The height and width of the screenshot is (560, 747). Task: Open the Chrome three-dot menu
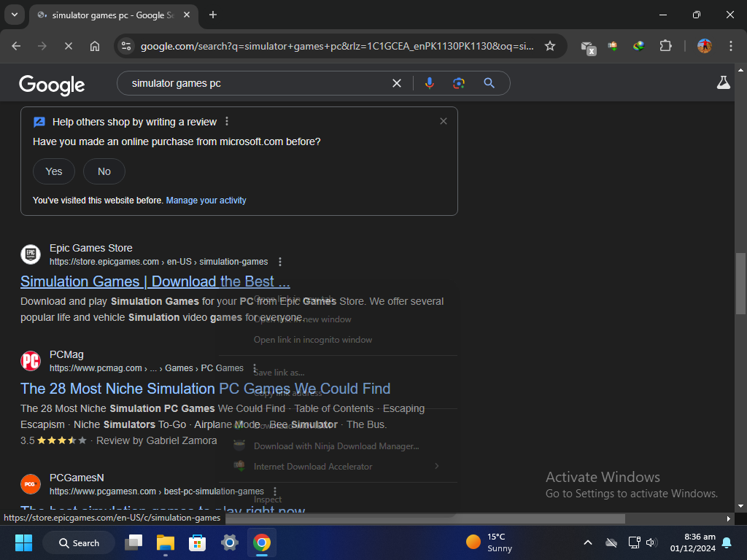click(731, 46)
